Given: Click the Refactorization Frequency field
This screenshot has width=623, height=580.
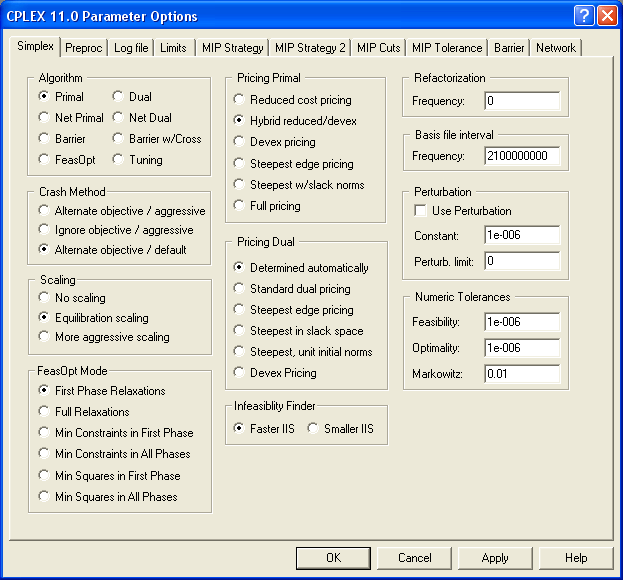Looking at the screenshot, I should (x=522, y=101).
